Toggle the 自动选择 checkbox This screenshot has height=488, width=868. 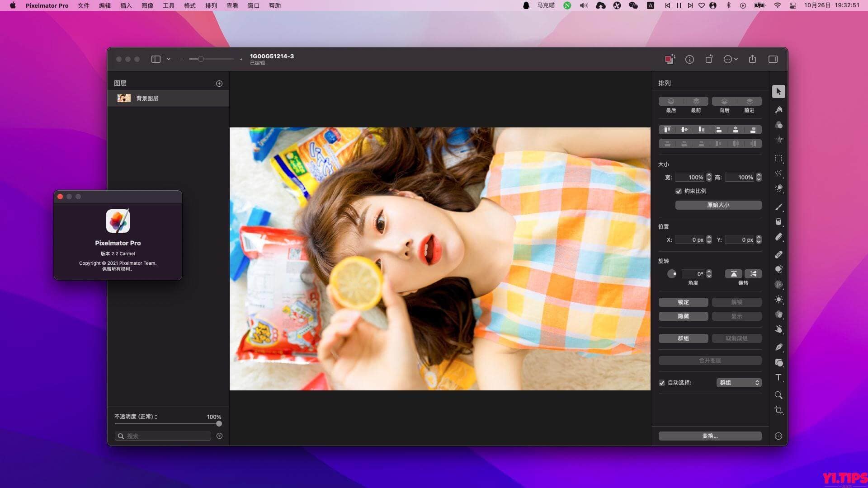tap(662, 383)
